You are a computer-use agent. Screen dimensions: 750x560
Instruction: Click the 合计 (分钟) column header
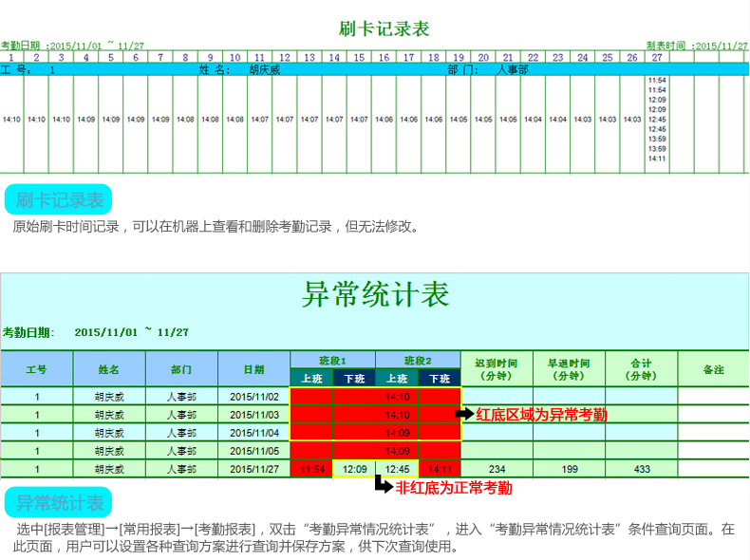tap(642, 369)
